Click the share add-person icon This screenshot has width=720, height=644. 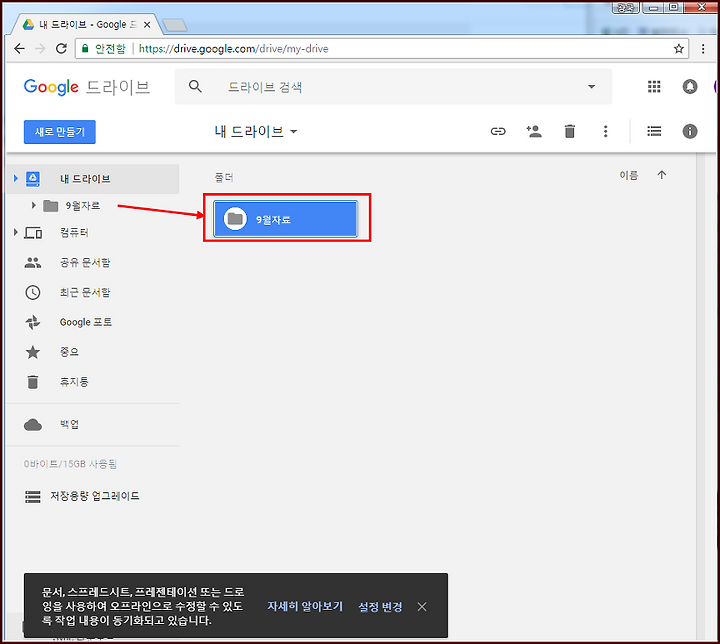534,131
